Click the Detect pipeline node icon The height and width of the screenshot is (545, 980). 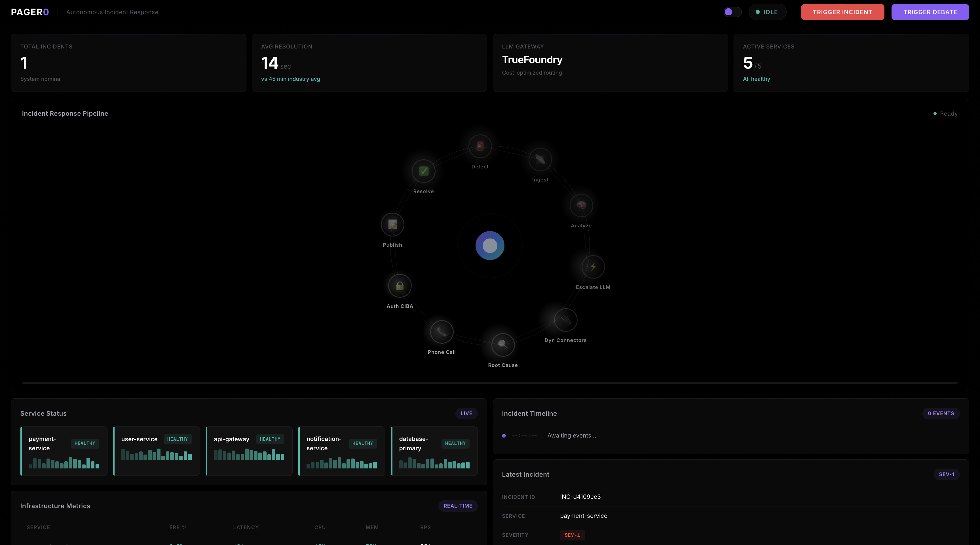coord(480,146)
